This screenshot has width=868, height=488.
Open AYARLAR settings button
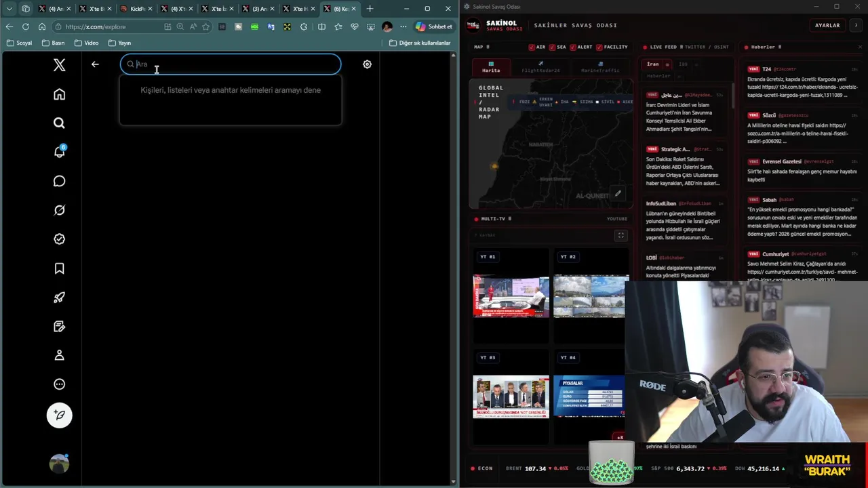tap(827, 25)
